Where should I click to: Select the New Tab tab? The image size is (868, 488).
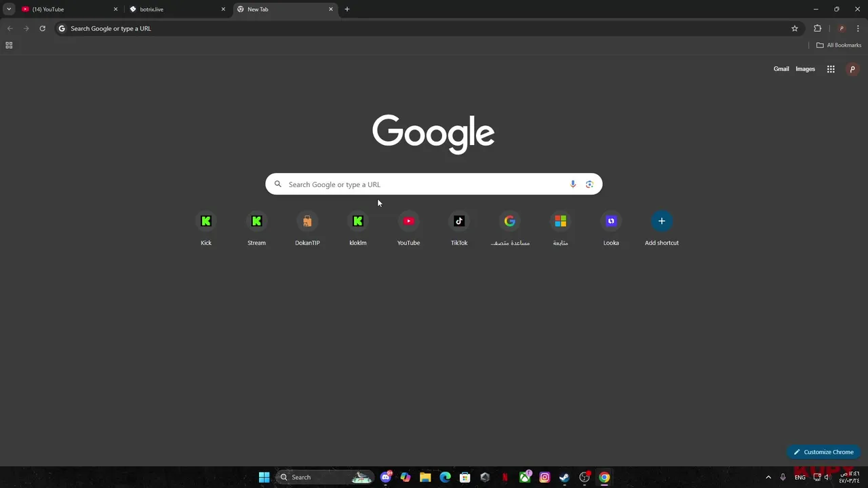coord(285,9)
